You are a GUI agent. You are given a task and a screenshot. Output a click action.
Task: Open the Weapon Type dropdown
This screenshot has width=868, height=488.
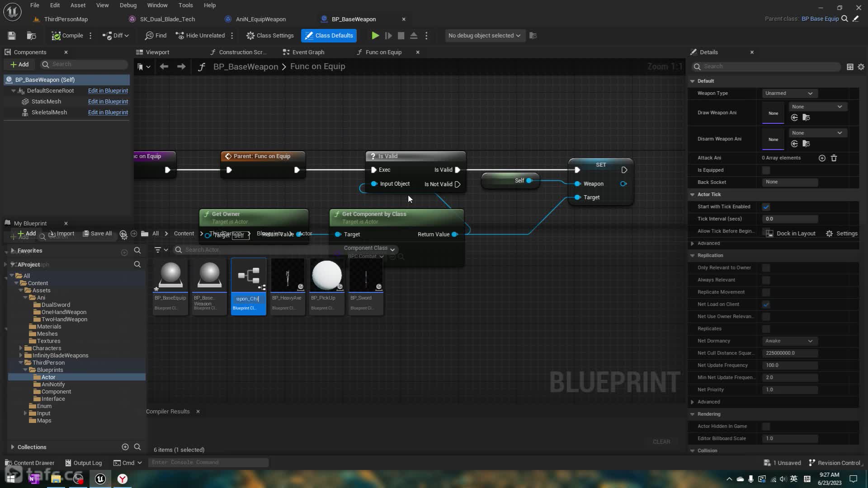coord(789,94)
